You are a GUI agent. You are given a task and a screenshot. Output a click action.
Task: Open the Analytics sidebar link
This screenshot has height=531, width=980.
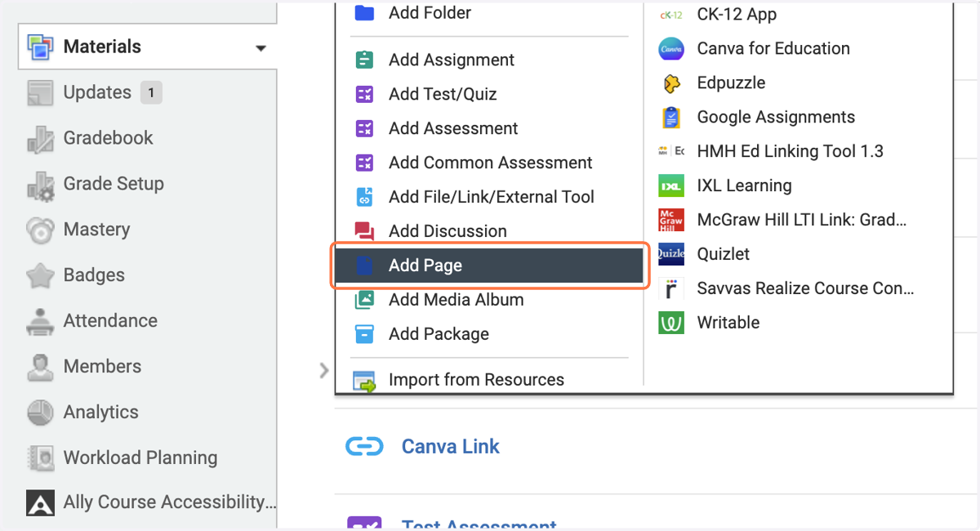coord(101,413)
